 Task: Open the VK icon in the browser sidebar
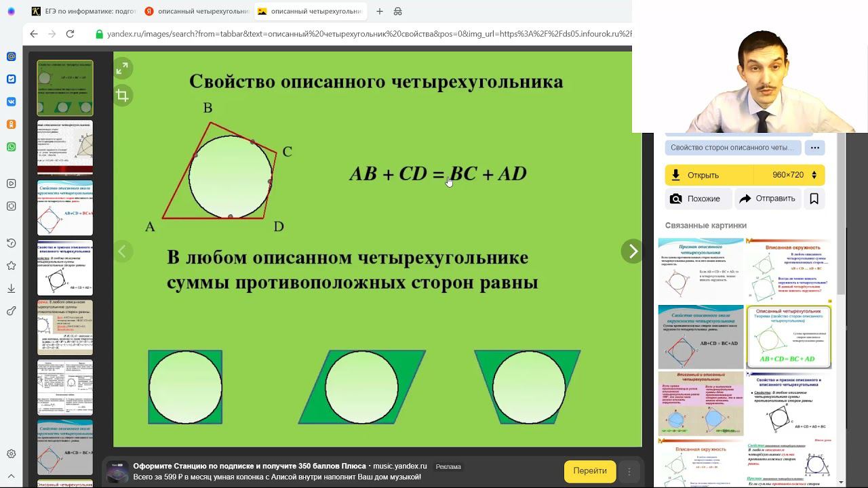point(12,102)
